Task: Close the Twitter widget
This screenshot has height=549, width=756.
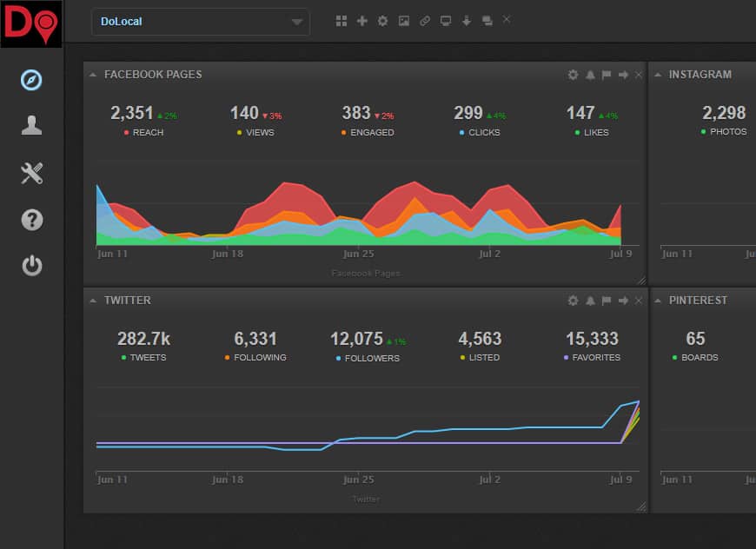Action: point(639,301)
